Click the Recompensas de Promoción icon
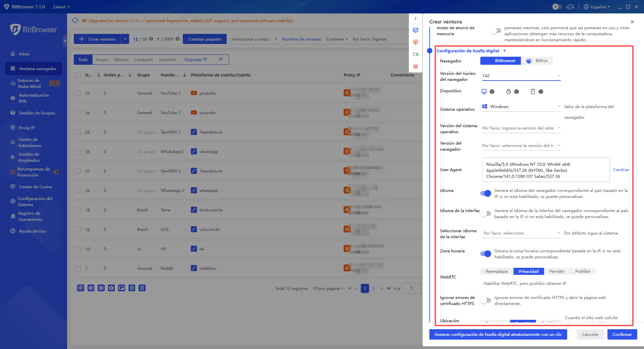644x349 pixels. pyautogui.click(x=13, y=172)
